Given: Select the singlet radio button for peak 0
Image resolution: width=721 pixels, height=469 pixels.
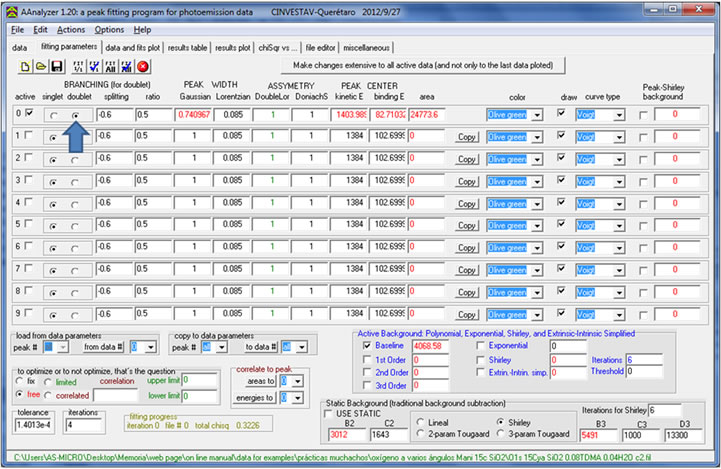Looking at the screenshot, I should [52, 116].
